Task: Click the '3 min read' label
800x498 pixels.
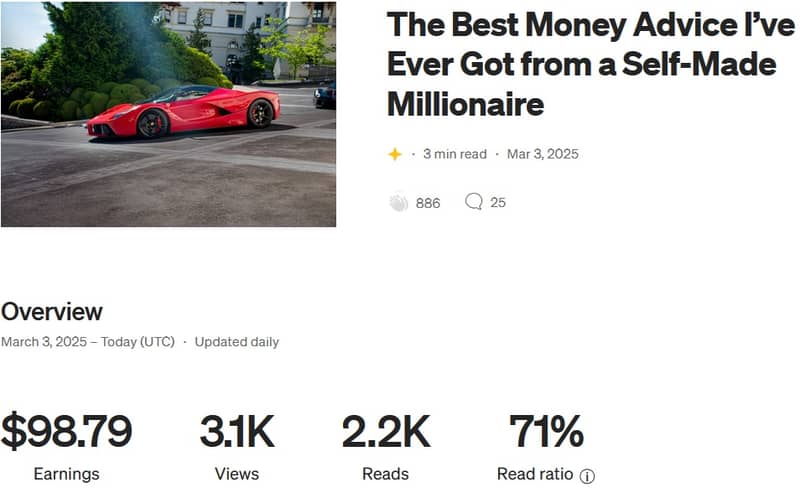Action: (x=455, y=154)
